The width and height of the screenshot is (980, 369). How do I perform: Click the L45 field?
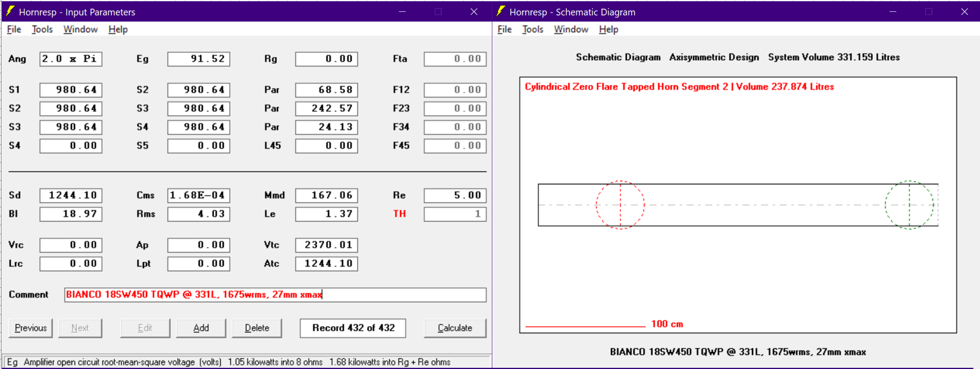327,146
